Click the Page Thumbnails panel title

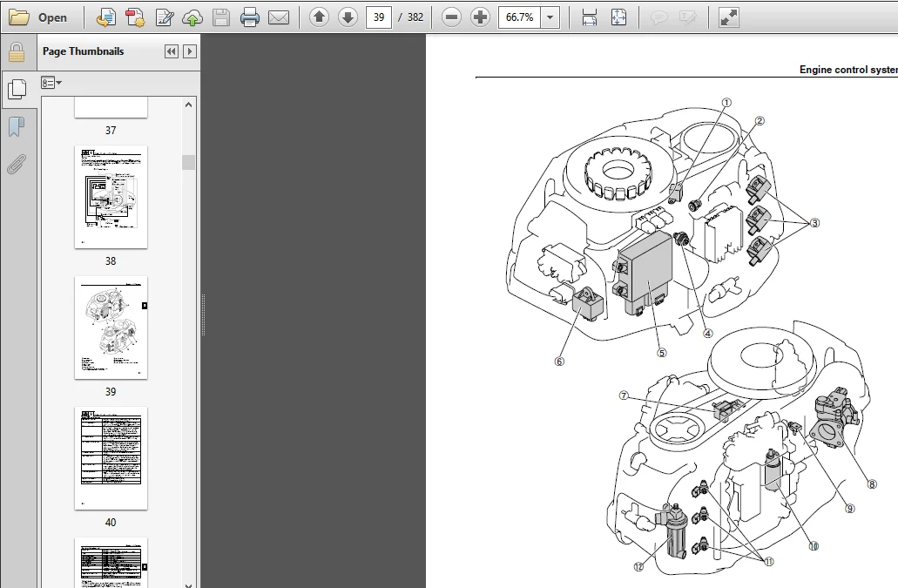[x=83, y=51]
